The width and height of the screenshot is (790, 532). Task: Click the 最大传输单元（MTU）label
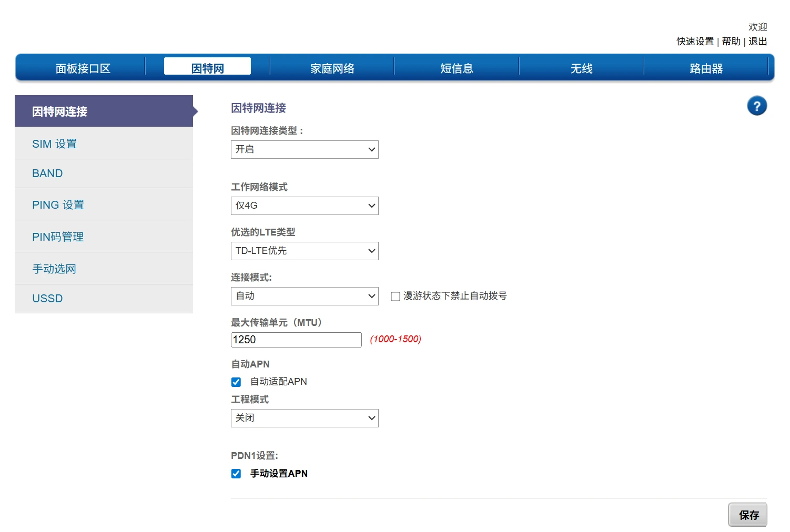(x=277, y=322)
